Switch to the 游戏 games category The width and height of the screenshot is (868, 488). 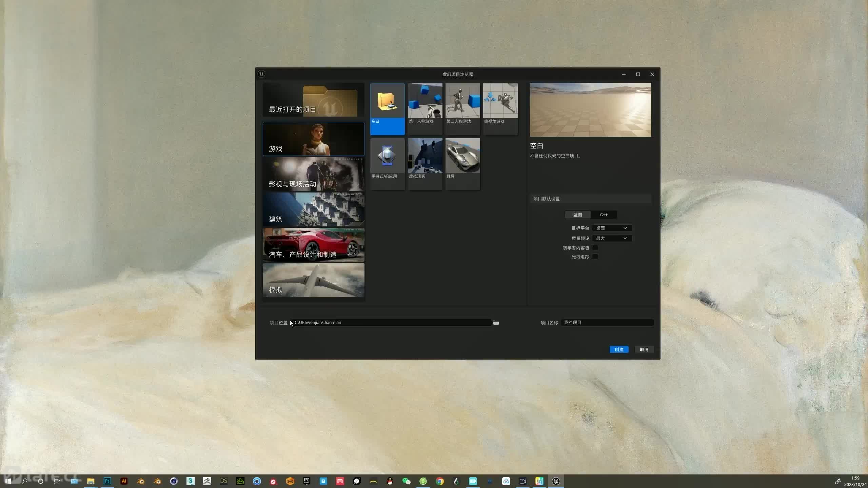[313, 139]
